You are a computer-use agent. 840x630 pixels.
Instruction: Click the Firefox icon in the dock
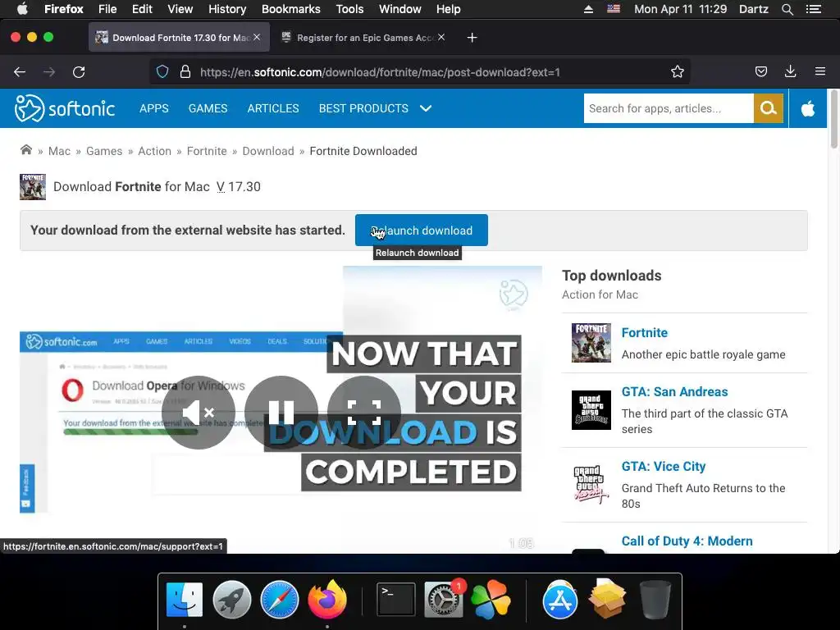pyautogui.click(x=326, y=600)
